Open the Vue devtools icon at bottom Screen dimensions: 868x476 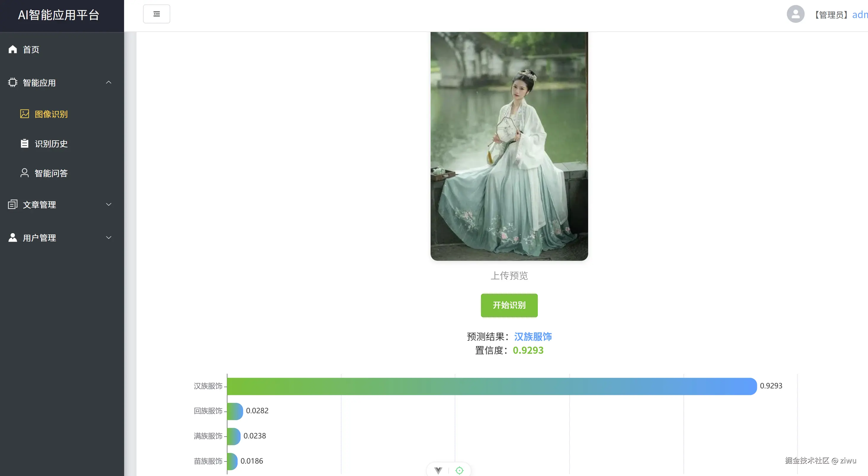click(x=438, y=470)
